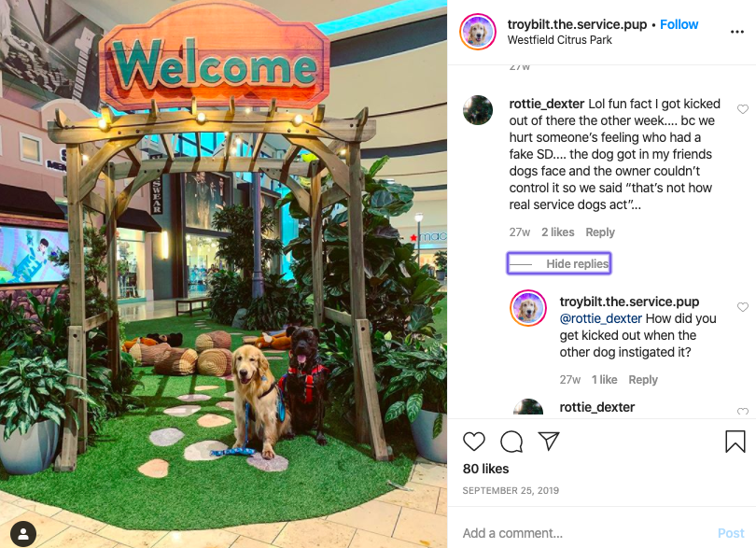Reply to rottie_dexter's first comment
The height and width of the screenshot is (548, 756).
point(600,232)
